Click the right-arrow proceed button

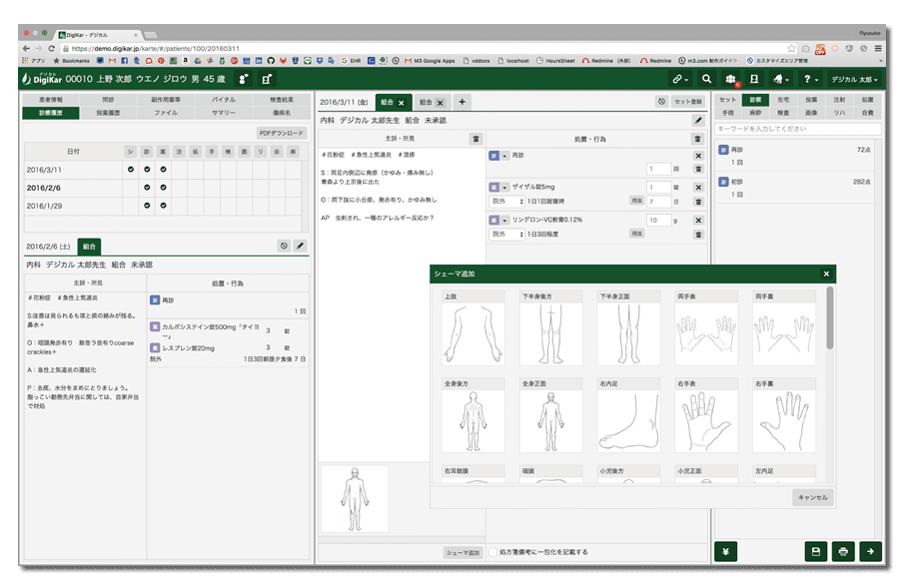870,551
